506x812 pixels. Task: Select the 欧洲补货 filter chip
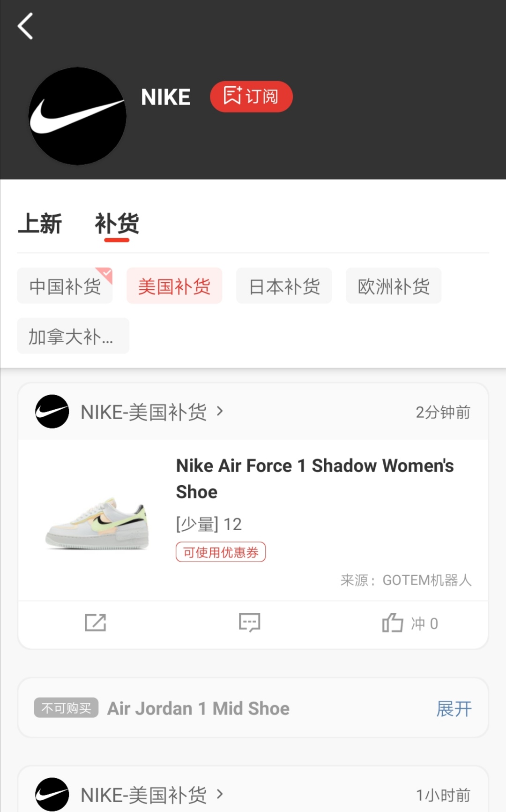[394, 286]
